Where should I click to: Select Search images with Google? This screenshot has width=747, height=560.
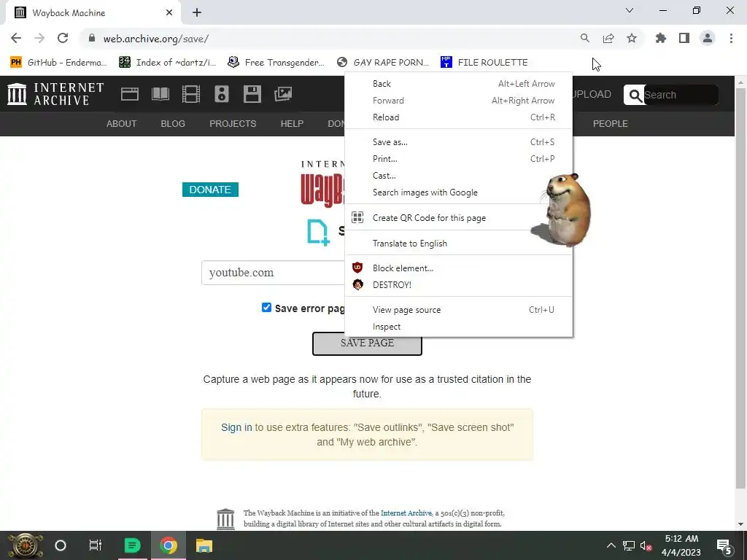click(x=458, y=192)
